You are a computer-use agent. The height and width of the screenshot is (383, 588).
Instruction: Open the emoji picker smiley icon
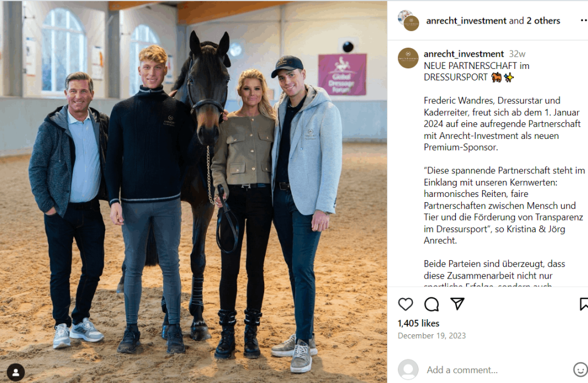tap(581, 369)
